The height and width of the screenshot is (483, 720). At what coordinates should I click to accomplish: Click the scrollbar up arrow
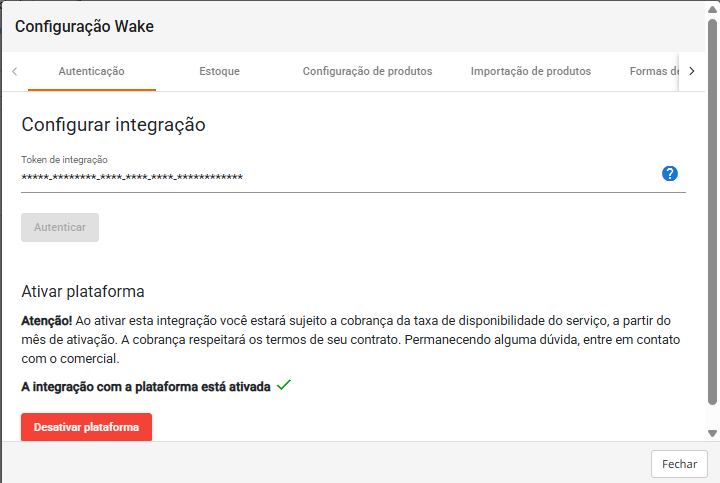click(712, 9)
